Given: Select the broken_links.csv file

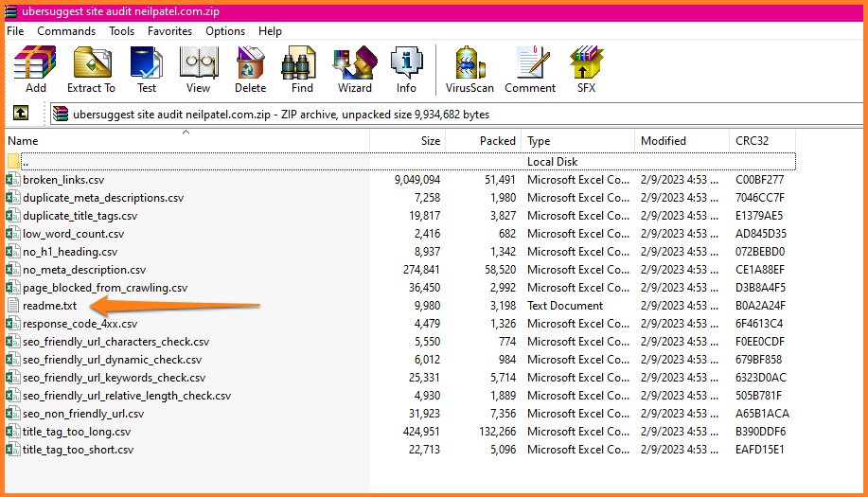Looking at the screenshot, I should [x=63, y=180].
